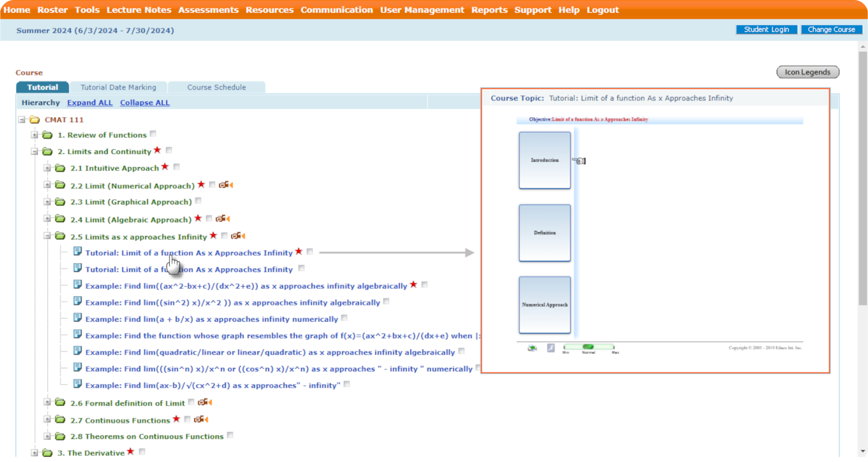Open Icon Legends
The image size is (868, 462).
pyautogui.click(x=808, y=72)
